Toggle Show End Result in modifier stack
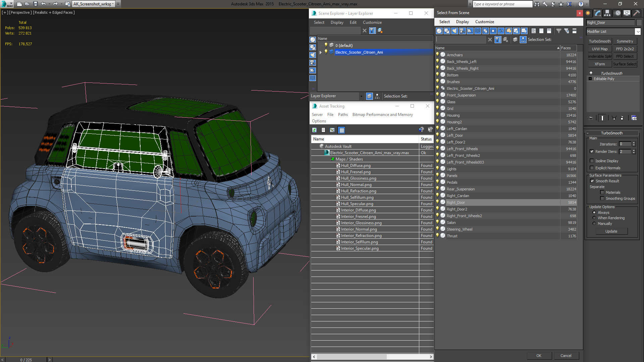Viewport: 644px width, 362px height. pyautogui.click(x=602, y=118)
